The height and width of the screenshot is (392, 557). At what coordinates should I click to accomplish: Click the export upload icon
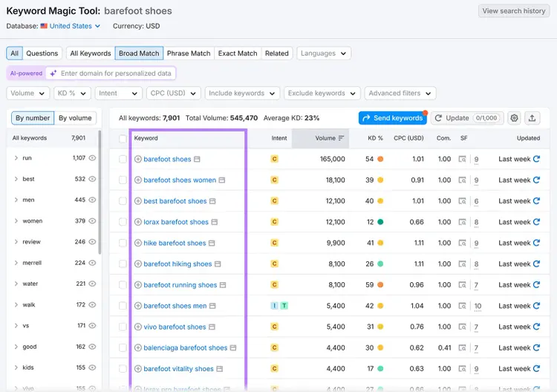[x=532, y=118]
